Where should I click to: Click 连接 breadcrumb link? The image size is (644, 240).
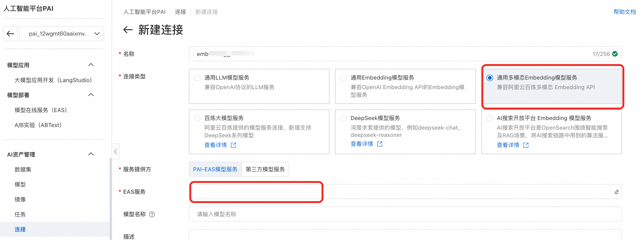point(180,12)
